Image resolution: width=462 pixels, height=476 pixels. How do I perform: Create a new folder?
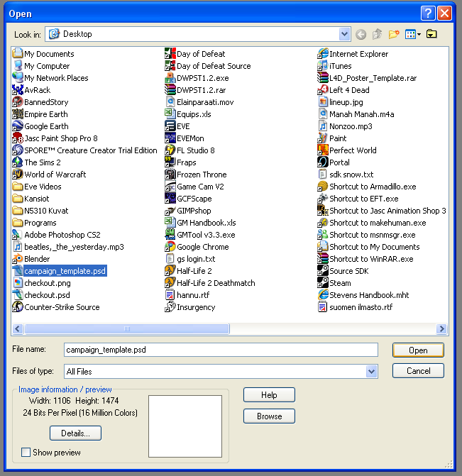click(x=394, y=34)
